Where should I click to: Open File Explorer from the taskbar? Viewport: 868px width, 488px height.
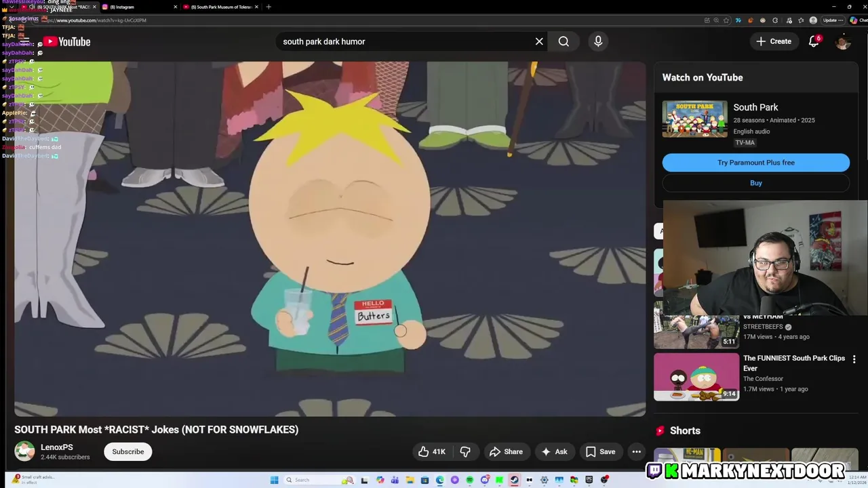tap(410, 480)
